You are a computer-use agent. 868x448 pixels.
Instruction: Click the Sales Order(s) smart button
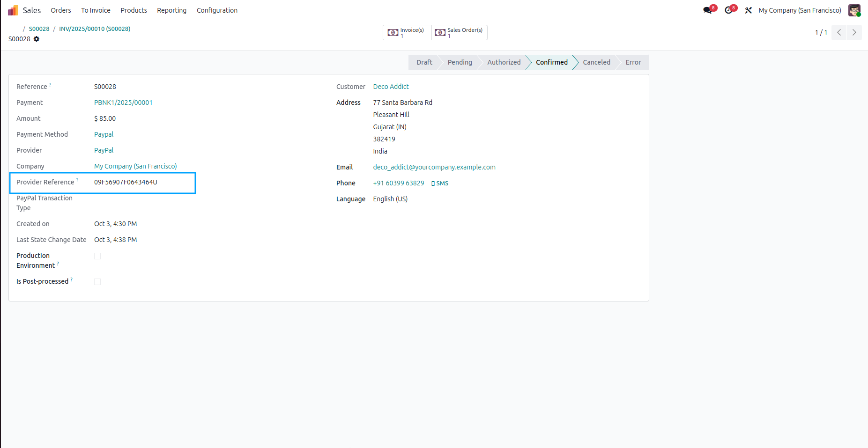click(x=459, y=32)
